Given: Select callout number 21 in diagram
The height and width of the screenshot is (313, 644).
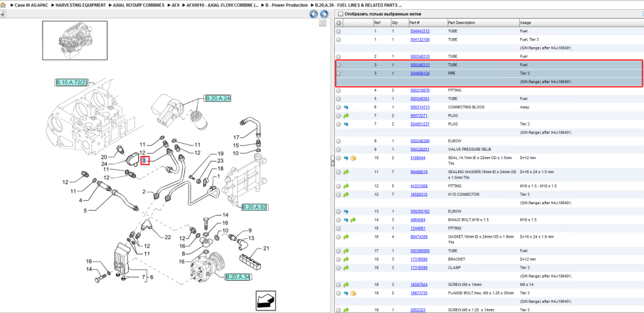Looking at the screenshot, I should coord(266,248).
